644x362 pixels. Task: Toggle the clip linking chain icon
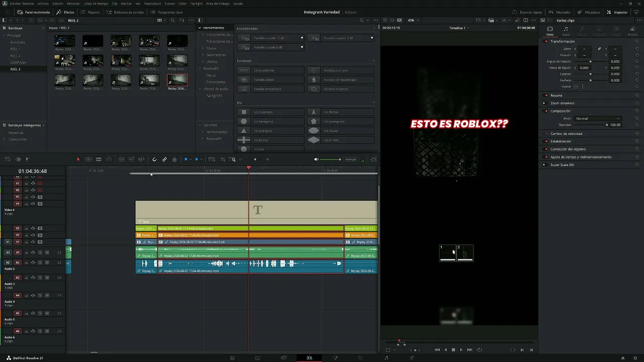tap(165, 159)
